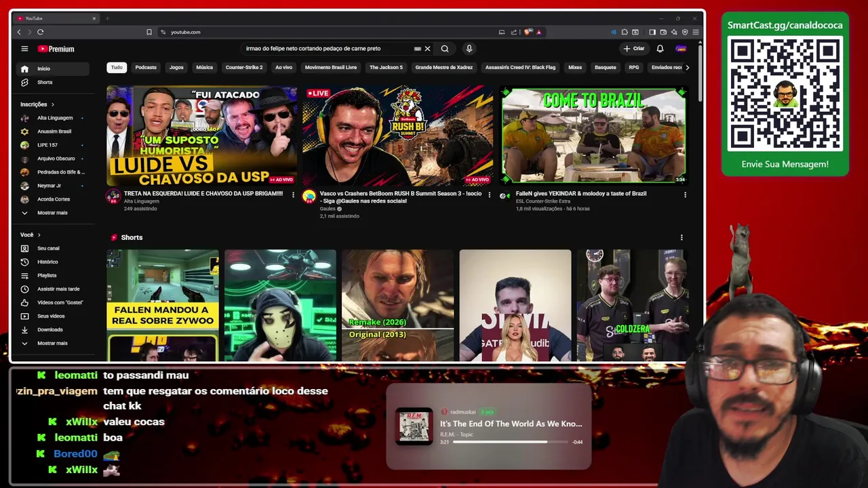
Task: Select the Jogos filter chip
Action: [x=176, y=67]
